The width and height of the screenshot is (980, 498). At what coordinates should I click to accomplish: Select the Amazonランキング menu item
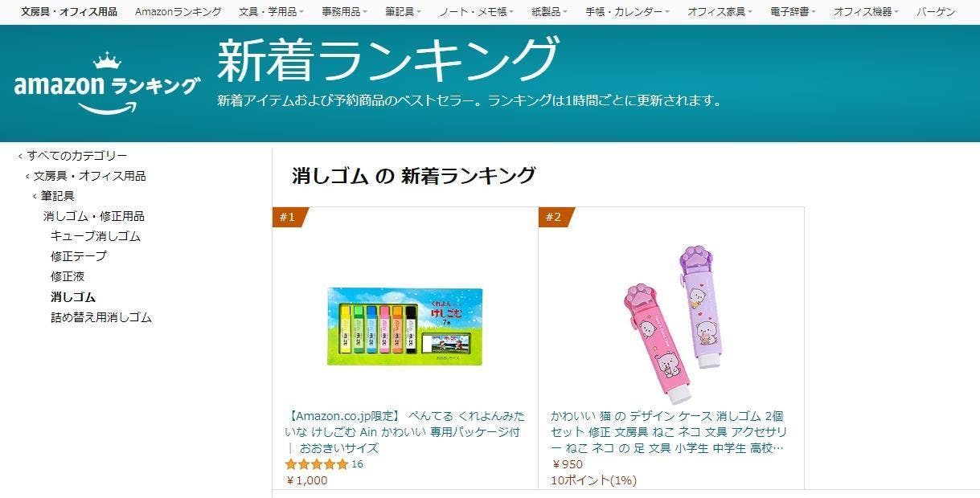point(178,12)
